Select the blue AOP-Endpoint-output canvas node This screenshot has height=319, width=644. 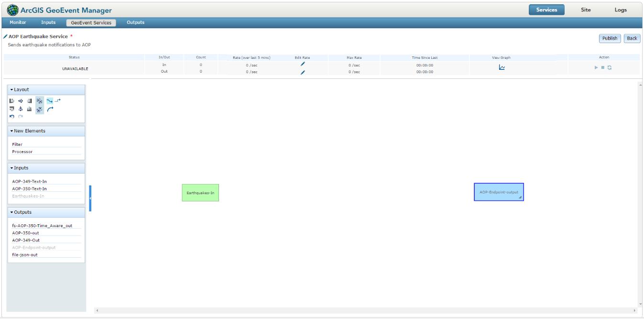point(499,192)
